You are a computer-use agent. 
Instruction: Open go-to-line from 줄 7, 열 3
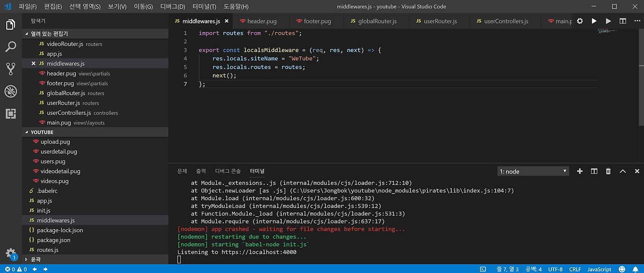click(507, 269)
